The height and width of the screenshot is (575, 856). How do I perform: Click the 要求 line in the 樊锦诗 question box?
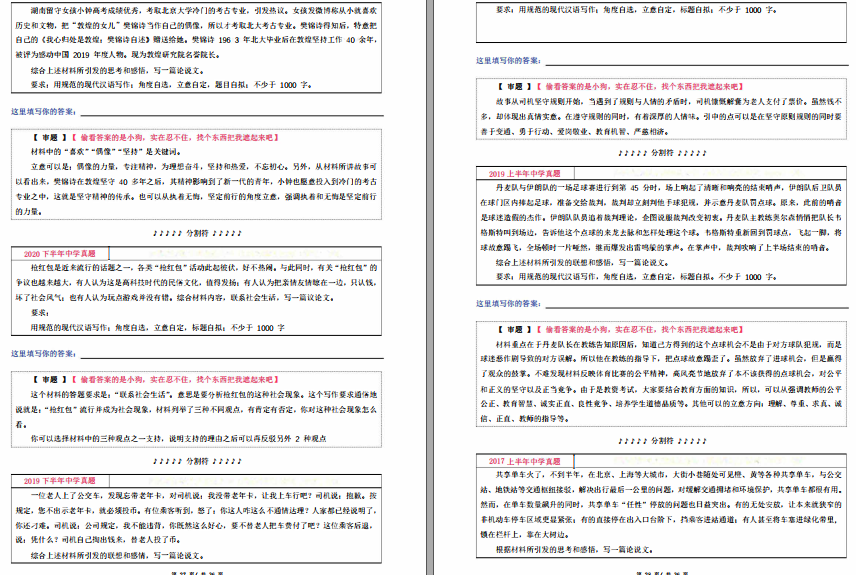[x=171, y=85]
